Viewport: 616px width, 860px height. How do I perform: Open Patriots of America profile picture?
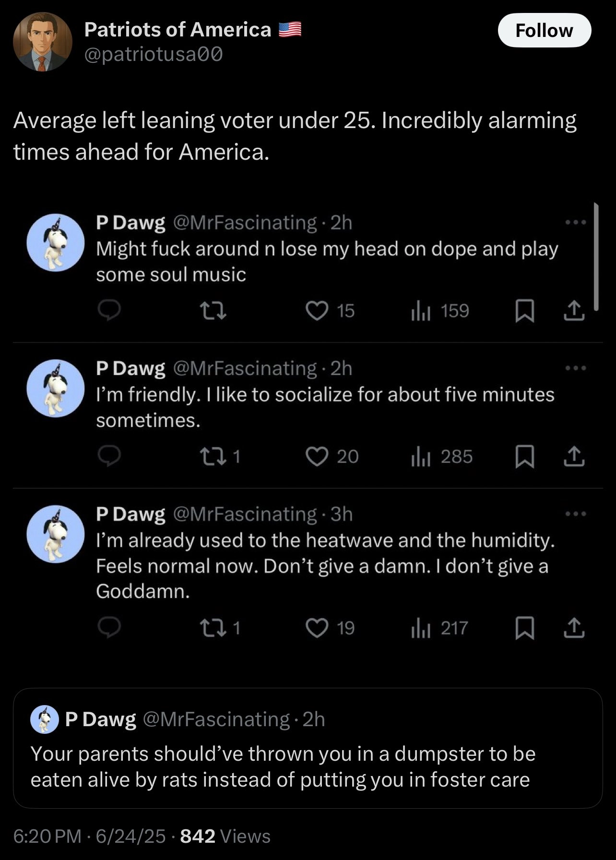[43, 42]
